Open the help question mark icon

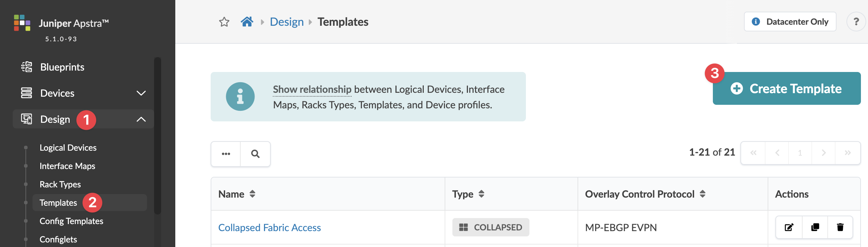[856, 22]
